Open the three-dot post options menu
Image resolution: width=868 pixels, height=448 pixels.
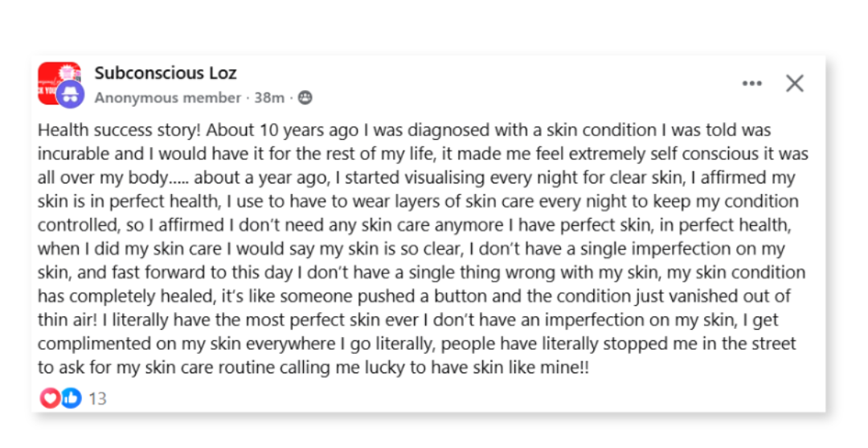[751, 83]
